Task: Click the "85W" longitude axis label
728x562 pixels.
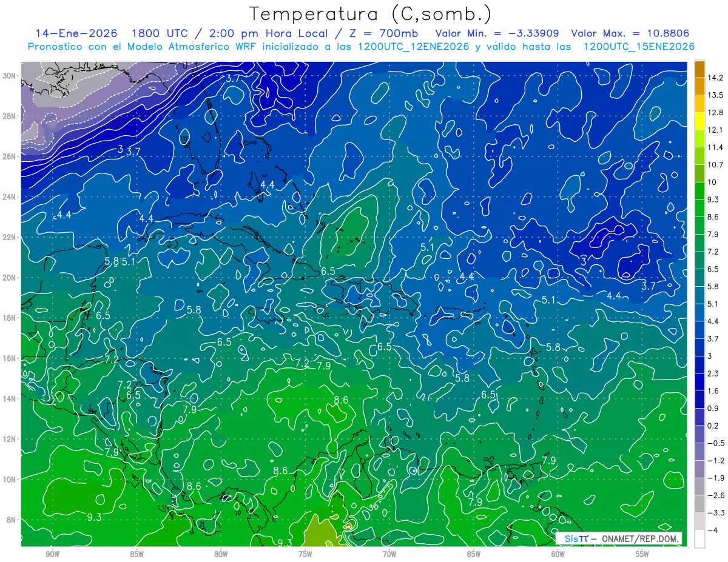Action: [136, 554]
